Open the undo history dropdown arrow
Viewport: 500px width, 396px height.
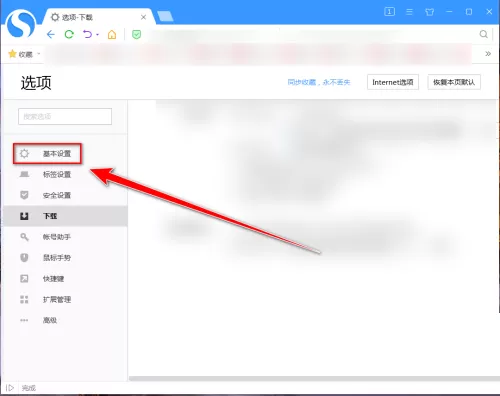point(97,34)
